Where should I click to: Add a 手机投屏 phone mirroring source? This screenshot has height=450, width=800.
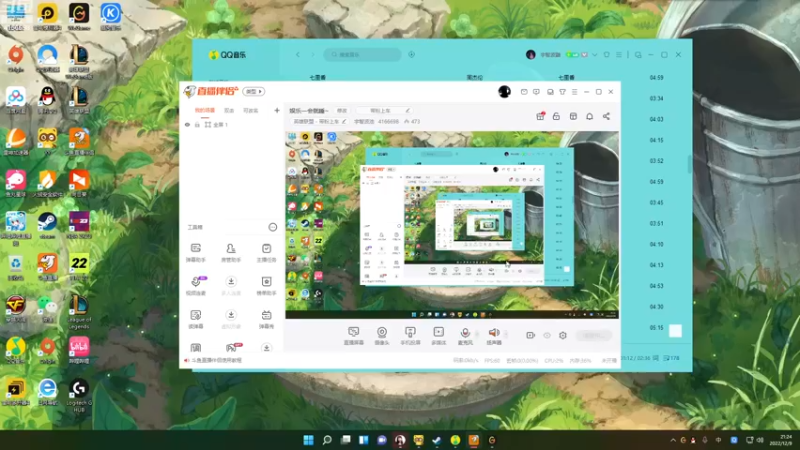pos(410,336)
